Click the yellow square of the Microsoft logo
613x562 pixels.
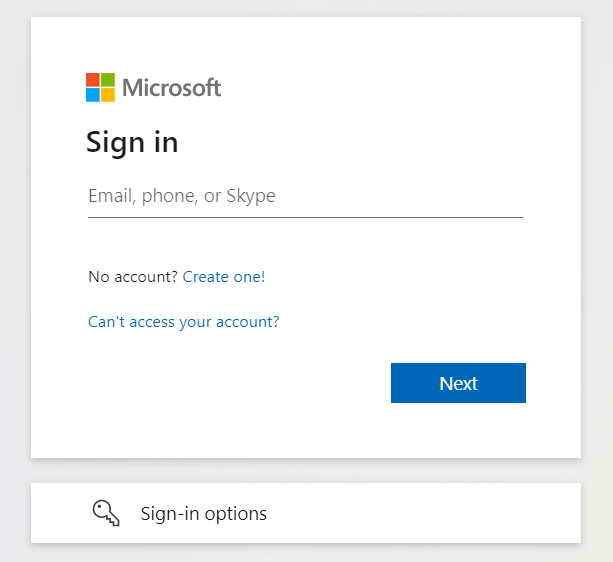pyautogui.click(x=108, y=95)
